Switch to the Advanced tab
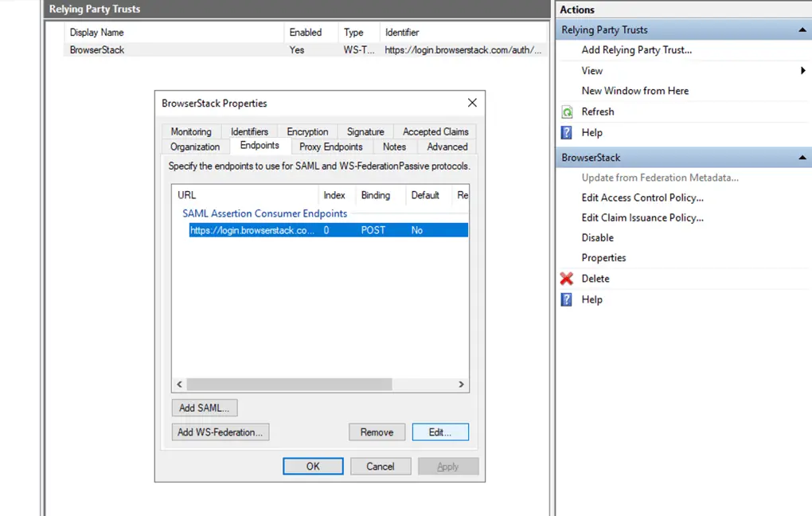 (447, 147)
